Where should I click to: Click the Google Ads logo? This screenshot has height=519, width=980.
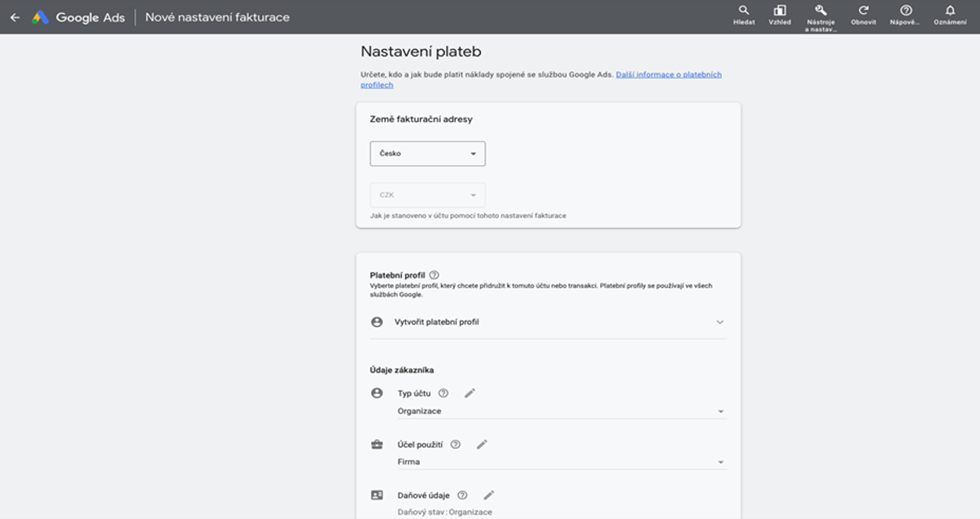tap(78, 17)
